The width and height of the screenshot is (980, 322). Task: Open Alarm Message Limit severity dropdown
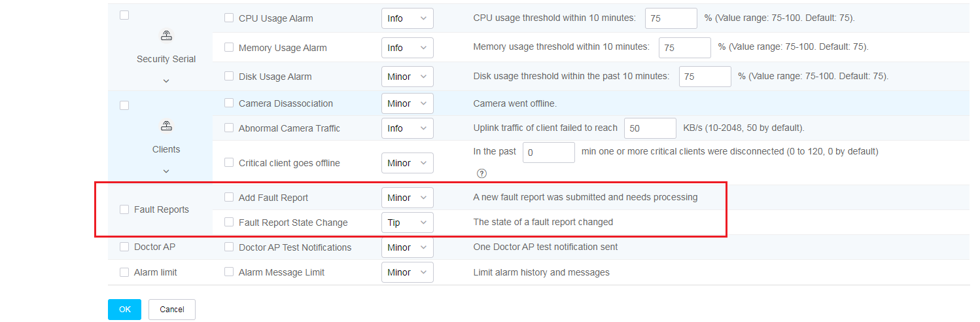(x=408, y=272)
